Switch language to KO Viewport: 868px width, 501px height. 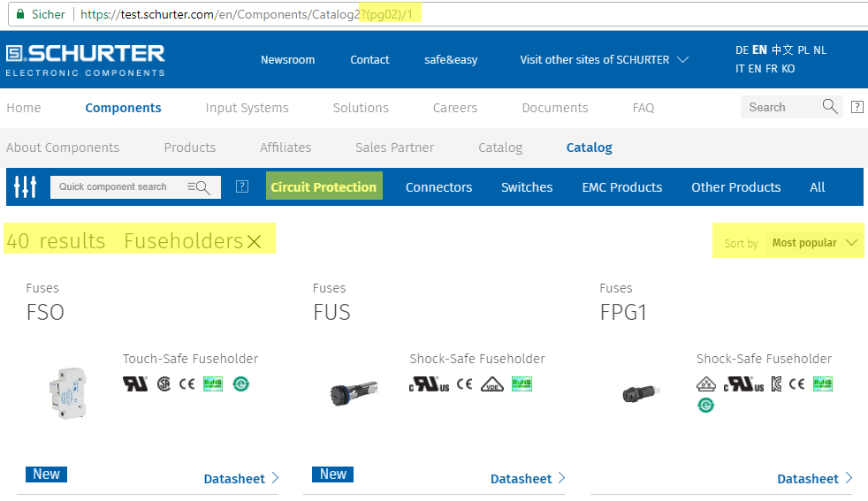tap(788, 69)
